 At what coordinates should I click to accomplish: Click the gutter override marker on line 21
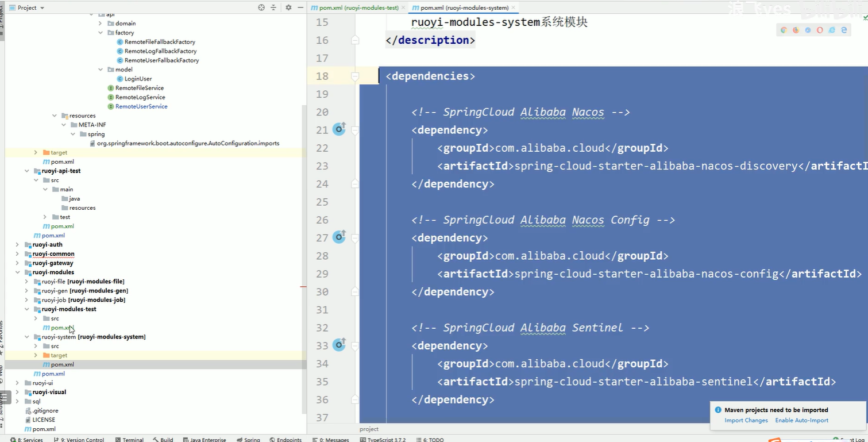coord(340,129)
